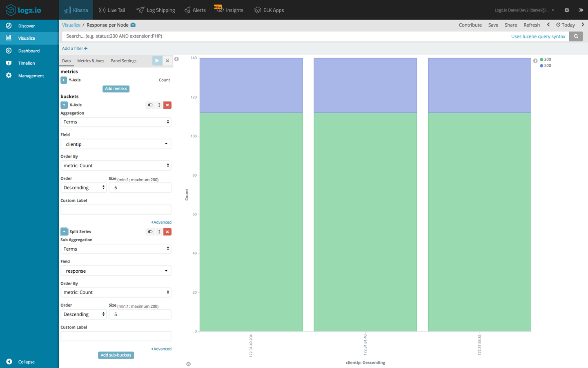Image resolution: width=588 pixels, height=368 pixels.
Task: Open X-Axis Aggregation Terms dropdown
Action: (116, 122)
